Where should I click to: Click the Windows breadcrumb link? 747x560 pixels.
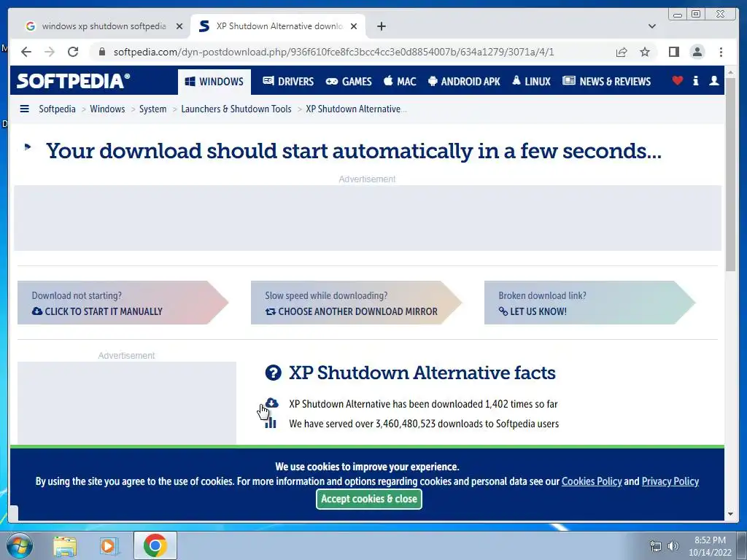pos(107,109)
